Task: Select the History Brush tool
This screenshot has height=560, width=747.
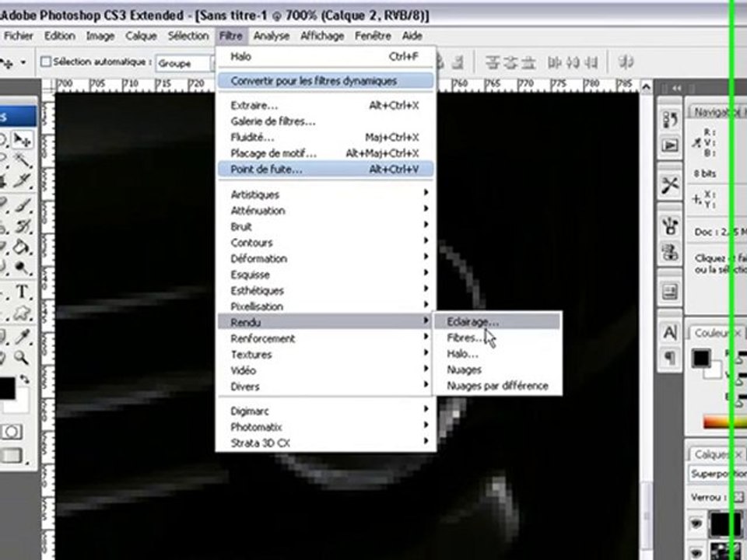Action: 22,226
